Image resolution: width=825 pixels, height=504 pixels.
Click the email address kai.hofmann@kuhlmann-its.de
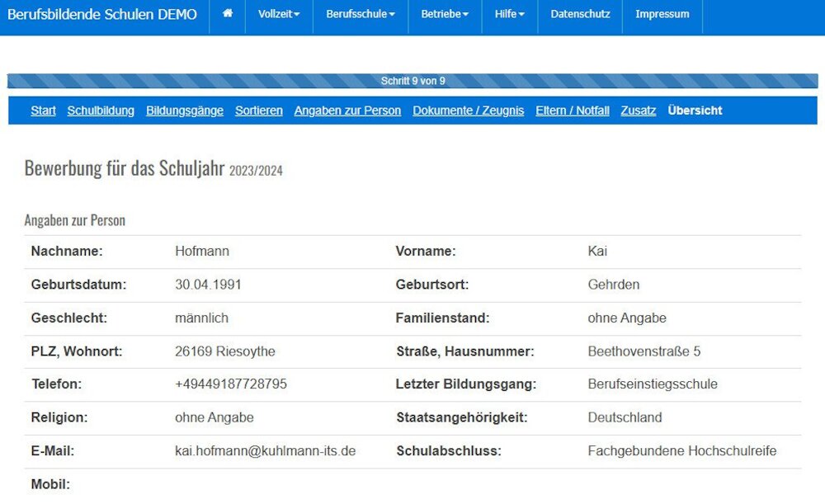(265, 451)
